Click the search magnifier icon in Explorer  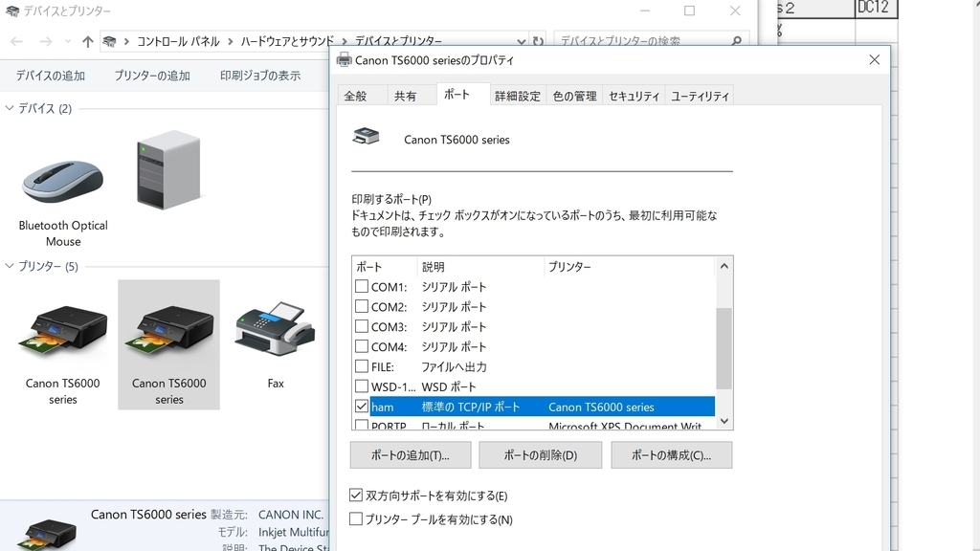[736, 41]
